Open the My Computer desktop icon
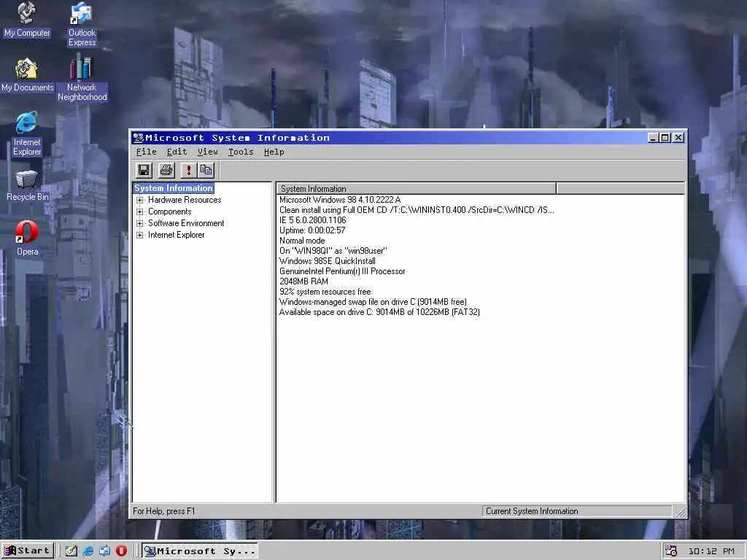747x560 pixels. tap(27, 20)
